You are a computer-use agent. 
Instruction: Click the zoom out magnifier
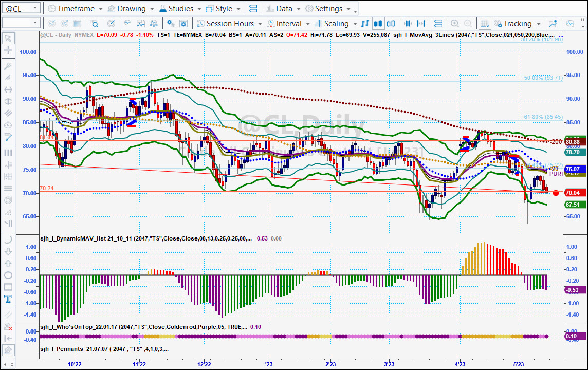[x=468, y=24]
